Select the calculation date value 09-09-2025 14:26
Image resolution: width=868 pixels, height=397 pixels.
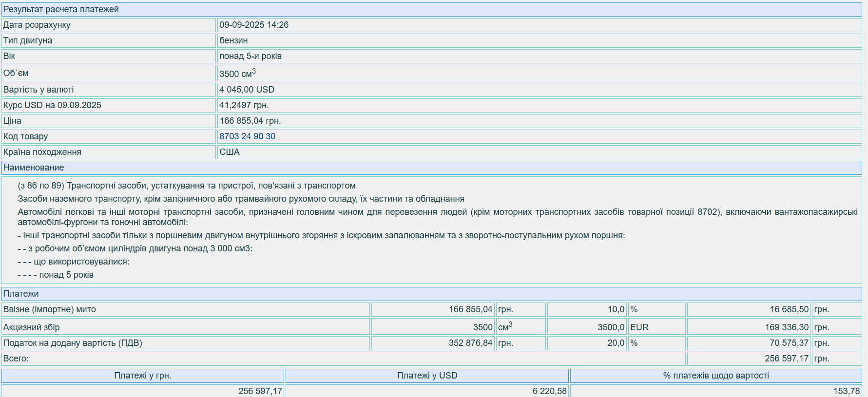254,25
